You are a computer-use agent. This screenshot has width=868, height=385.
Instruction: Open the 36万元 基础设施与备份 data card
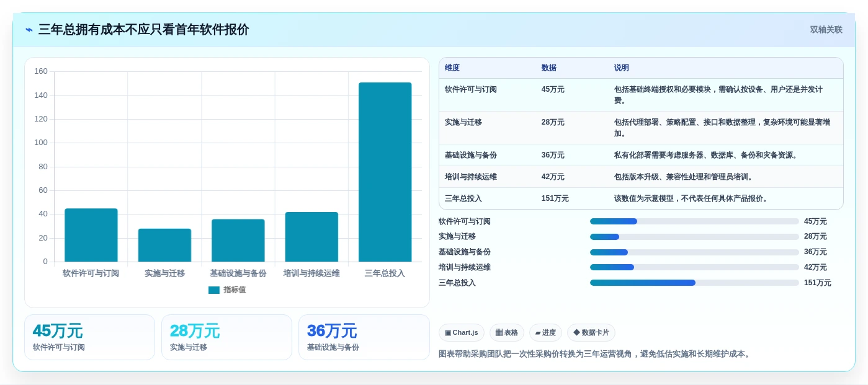point(364,337)
